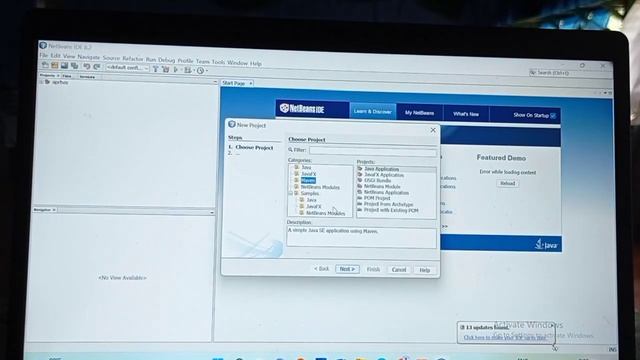Click the Debug Project toolbar icon
Image resolution: width=640 pixels, height=360 pixels.
[187, 70]
